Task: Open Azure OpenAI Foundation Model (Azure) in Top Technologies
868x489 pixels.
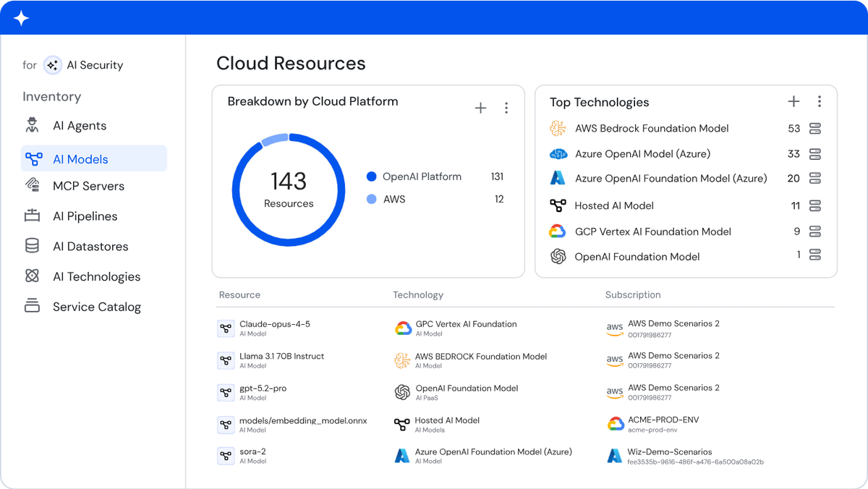Action: click(x=671, y=179)
